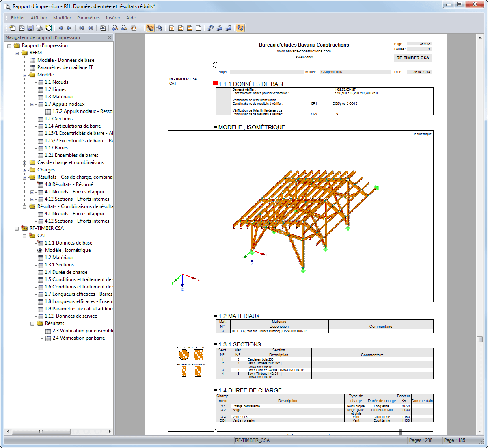Select 1.13 Sections tree entry

(59, 119)
